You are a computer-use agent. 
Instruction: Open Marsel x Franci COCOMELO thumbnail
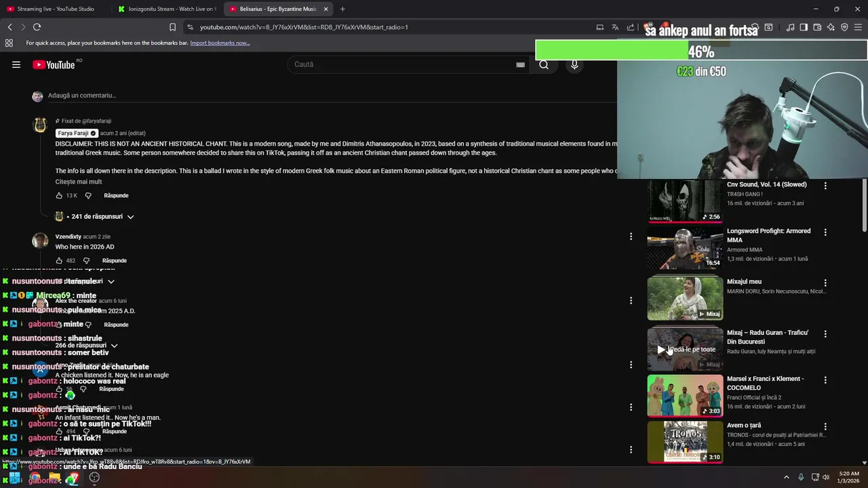(685, 396)
